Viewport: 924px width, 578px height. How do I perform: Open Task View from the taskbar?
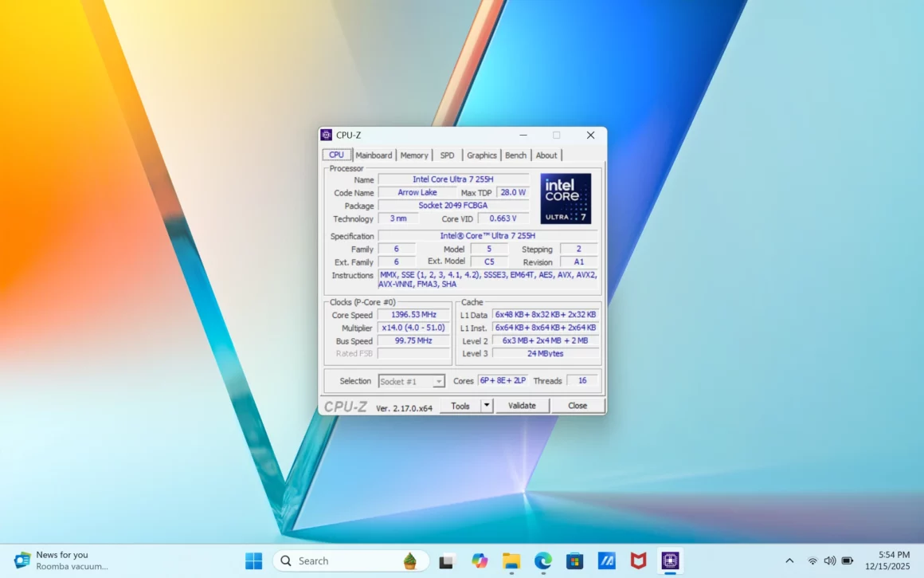click(447, 561)
